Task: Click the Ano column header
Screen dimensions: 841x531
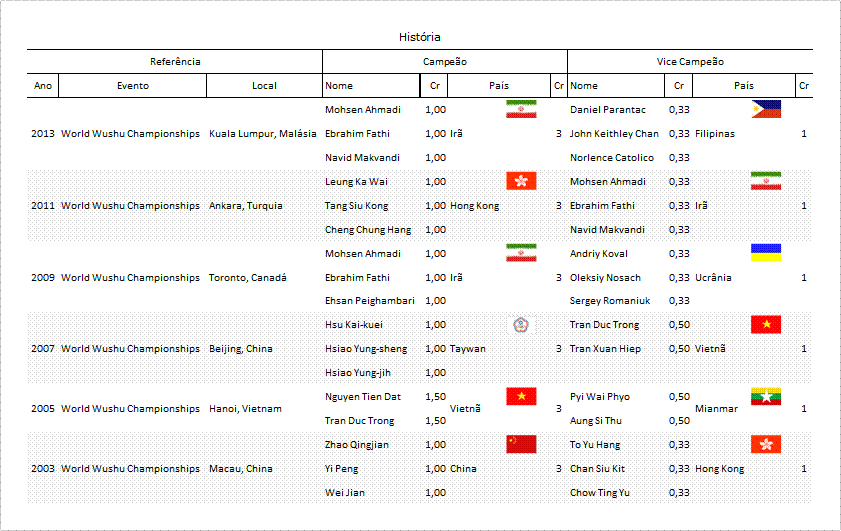Action: 43,86
